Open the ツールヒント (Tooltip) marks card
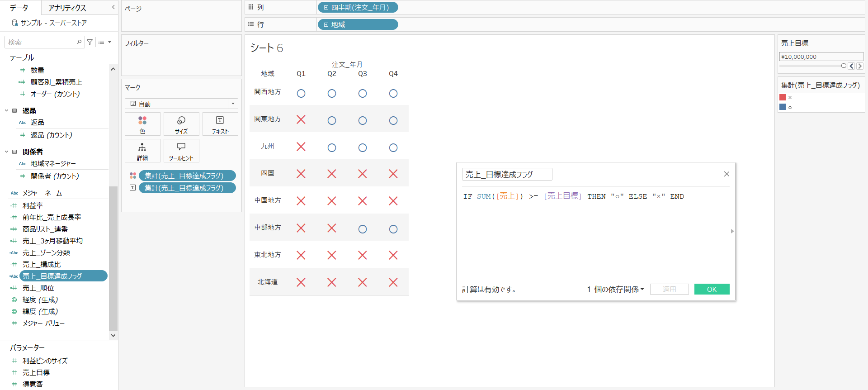The image size is (868, 390). tap(181, 151)
